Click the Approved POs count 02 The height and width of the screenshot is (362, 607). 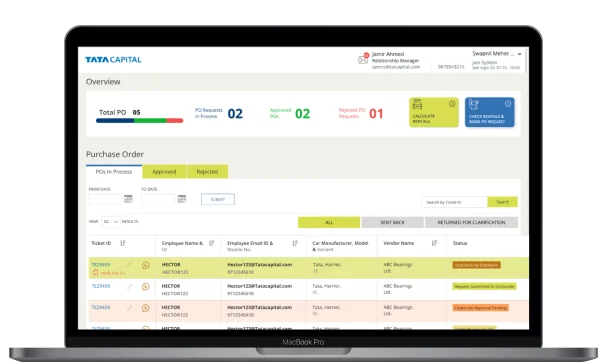point(302,113)
